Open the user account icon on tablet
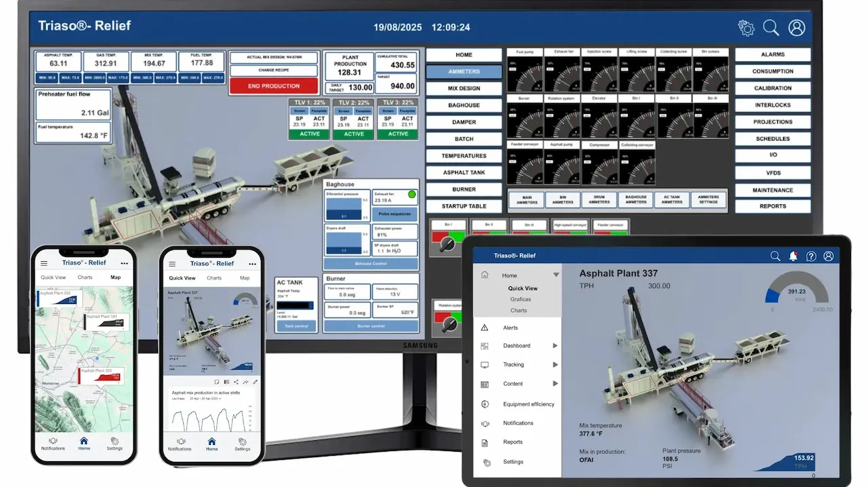Image resolution: width=868 pixels, height=487 pixels. click(x=829, y=256)
